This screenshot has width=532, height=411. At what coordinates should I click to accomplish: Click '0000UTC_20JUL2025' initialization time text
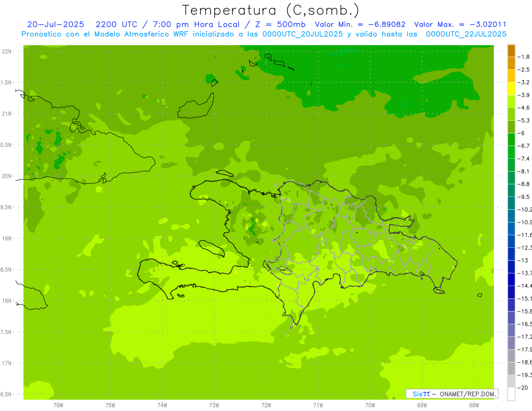pyautogui.click(x=303, y=34)
